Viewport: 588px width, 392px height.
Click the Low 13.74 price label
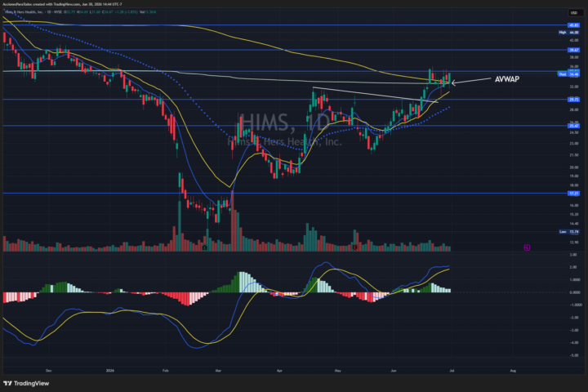pyautogui.click(x=569, y=232)
